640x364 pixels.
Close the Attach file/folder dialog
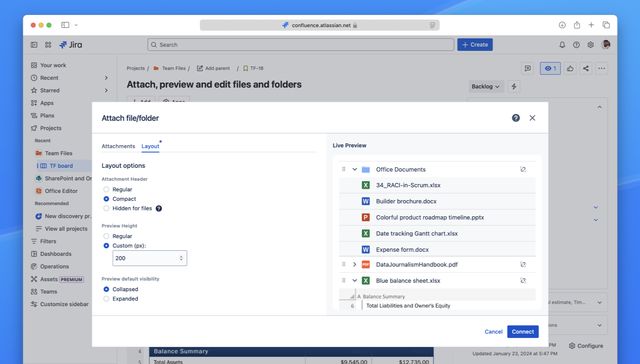[x=532, y=118]
